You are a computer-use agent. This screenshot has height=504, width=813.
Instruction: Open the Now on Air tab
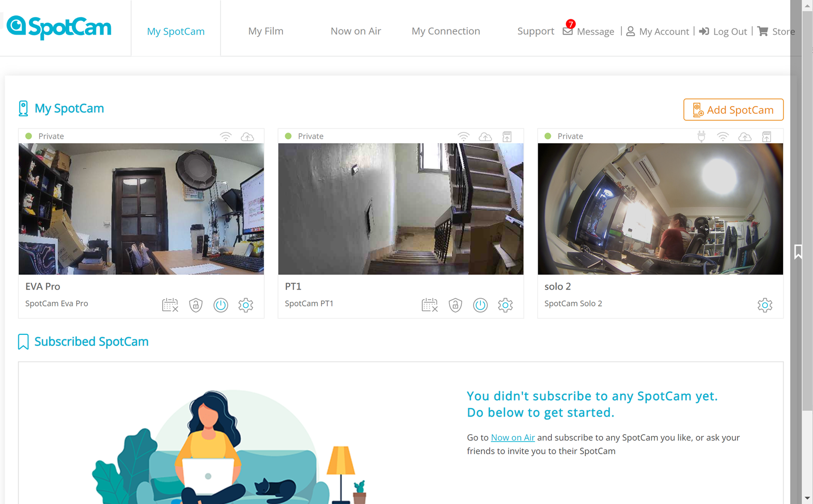pyautogui.click(x=356, y=31)
